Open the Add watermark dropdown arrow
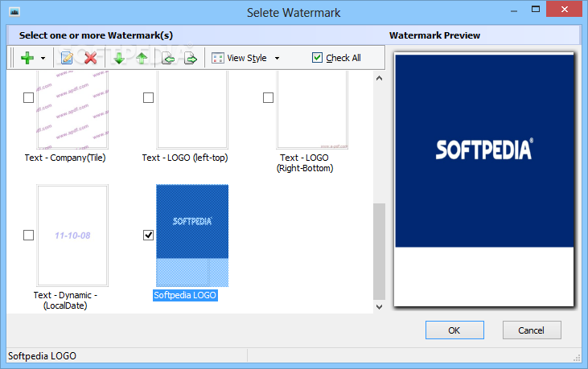The height and width of the screenshot is (369, 588). (43, 58)
